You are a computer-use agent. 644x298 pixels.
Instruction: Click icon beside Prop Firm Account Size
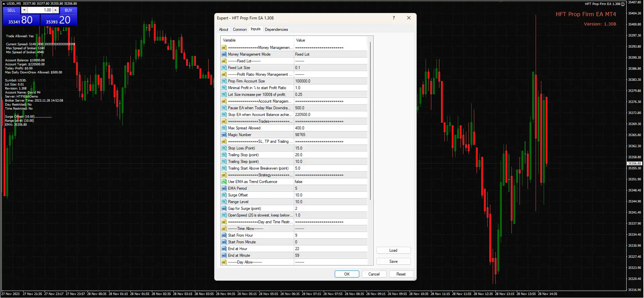pos(224,81)
